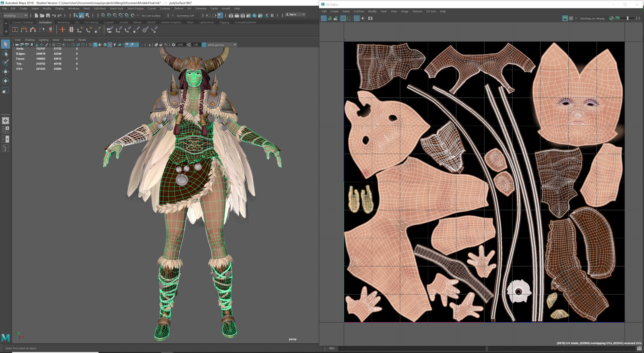This screenshot has height=353, width=644.
Task: Switch to the Rigging shelf tab
Action: pos(224,22)
